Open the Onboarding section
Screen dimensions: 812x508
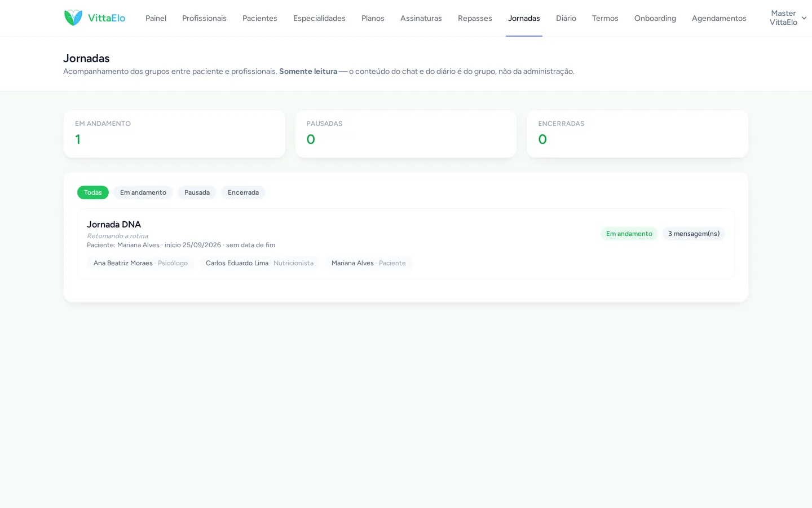655,18
